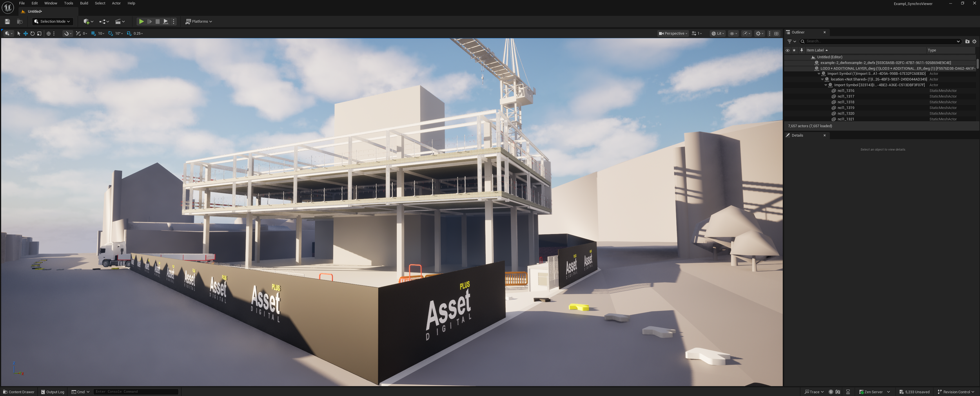Viewport: 980px width, 396px height.
Task: Activate the Scale gizmo tool
Action: (39, 34)
